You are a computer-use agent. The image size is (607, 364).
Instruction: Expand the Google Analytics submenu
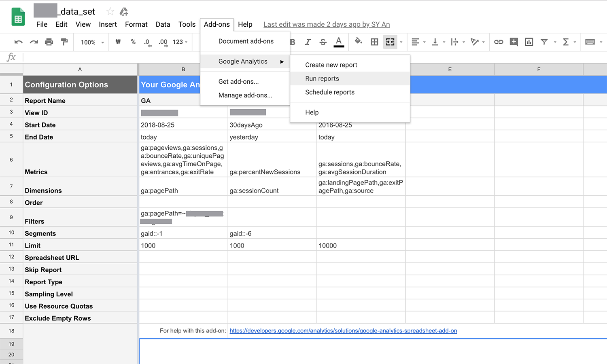tap(245, 61)
